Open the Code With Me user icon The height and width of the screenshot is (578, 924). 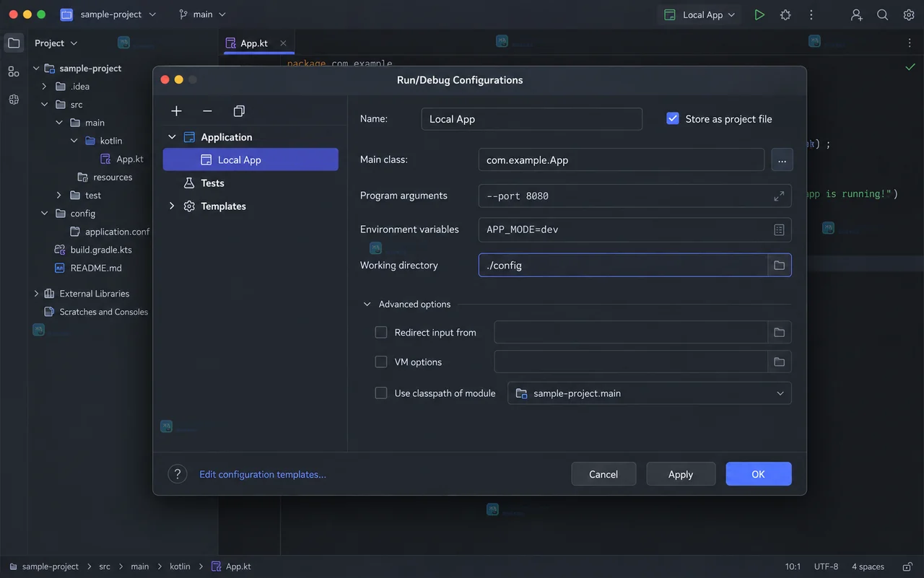pos(856,14)
